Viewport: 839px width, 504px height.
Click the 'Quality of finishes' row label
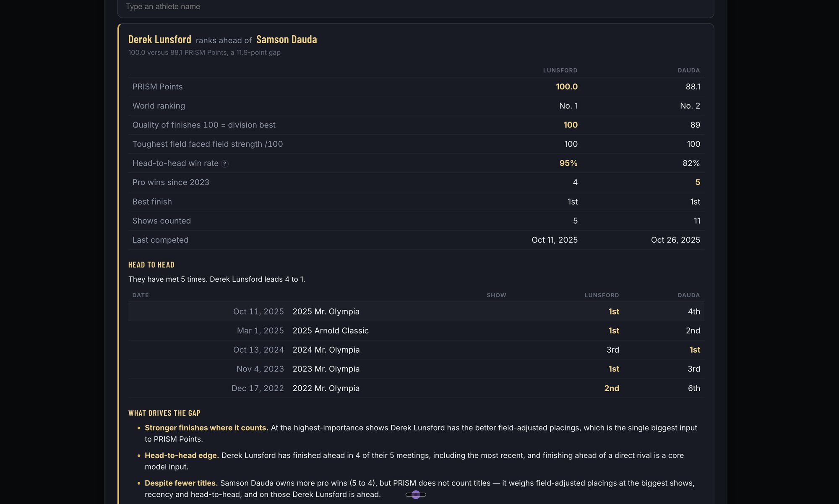tap(204, 125)
